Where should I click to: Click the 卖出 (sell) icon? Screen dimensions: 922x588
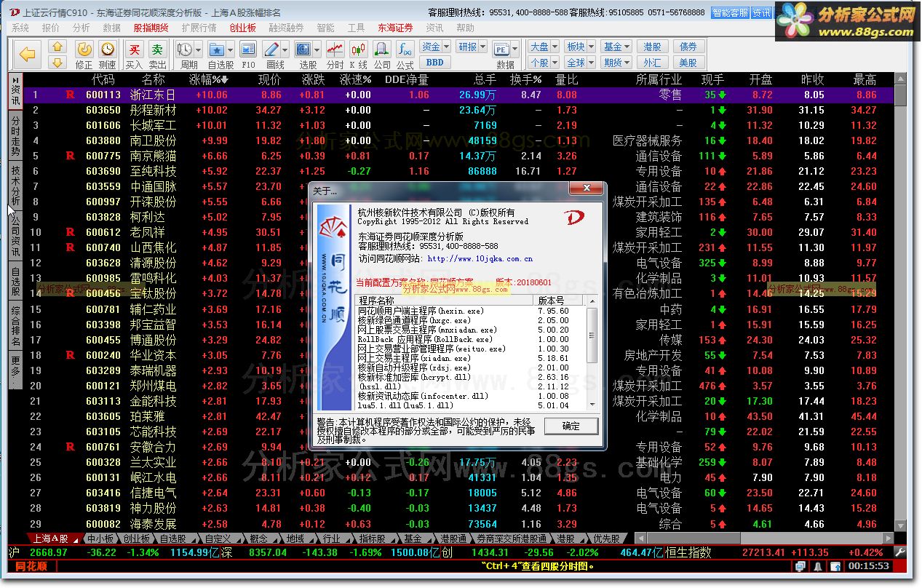point(157,49)
